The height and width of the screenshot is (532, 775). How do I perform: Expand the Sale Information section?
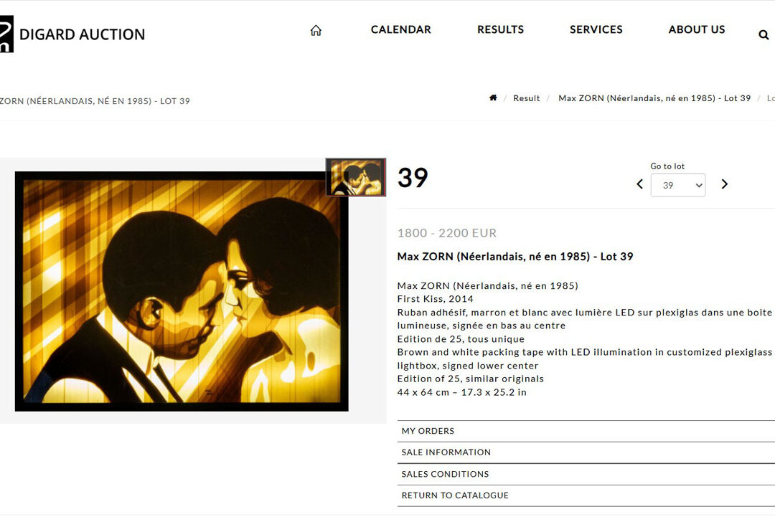coord(586,452)
